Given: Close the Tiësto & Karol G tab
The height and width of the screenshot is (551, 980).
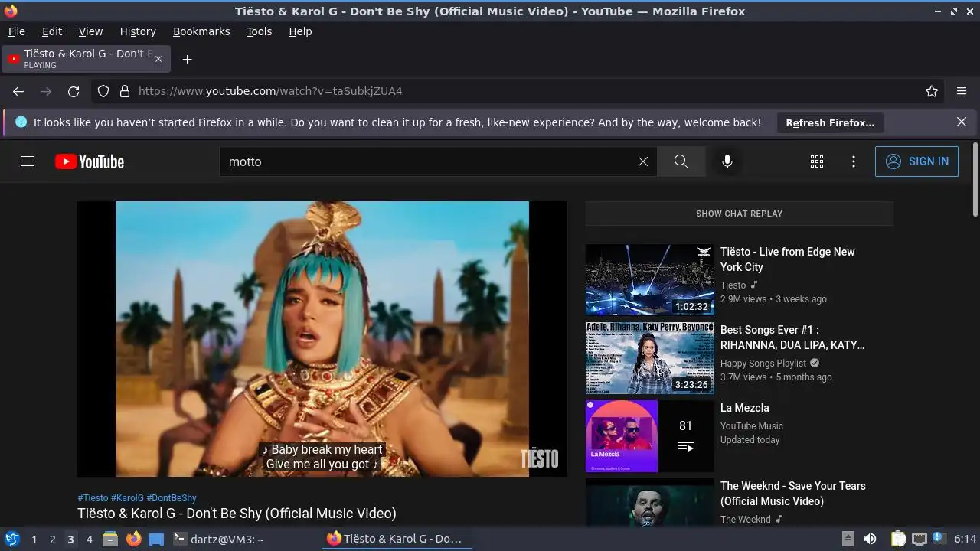Looking at the screenshot, I should (x=158, y=59).
